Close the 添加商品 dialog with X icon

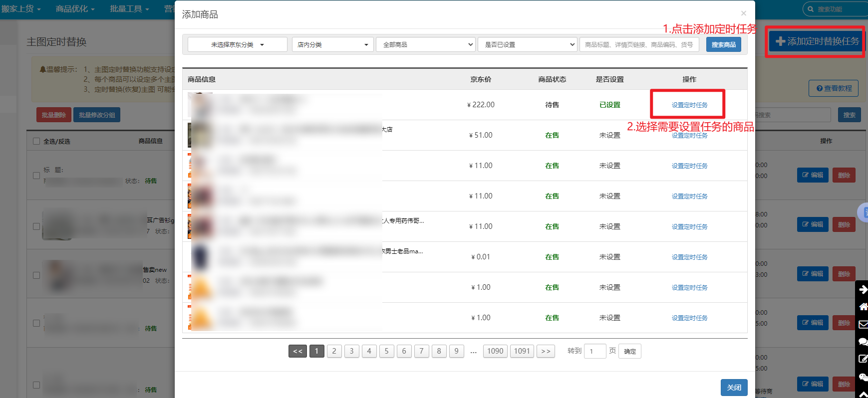743,13
